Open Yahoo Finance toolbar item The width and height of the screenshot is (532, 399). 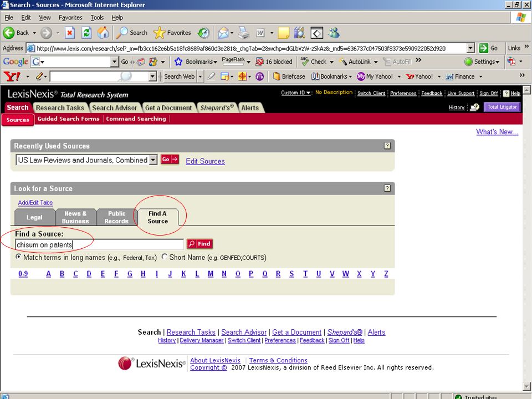click(460, 76)
